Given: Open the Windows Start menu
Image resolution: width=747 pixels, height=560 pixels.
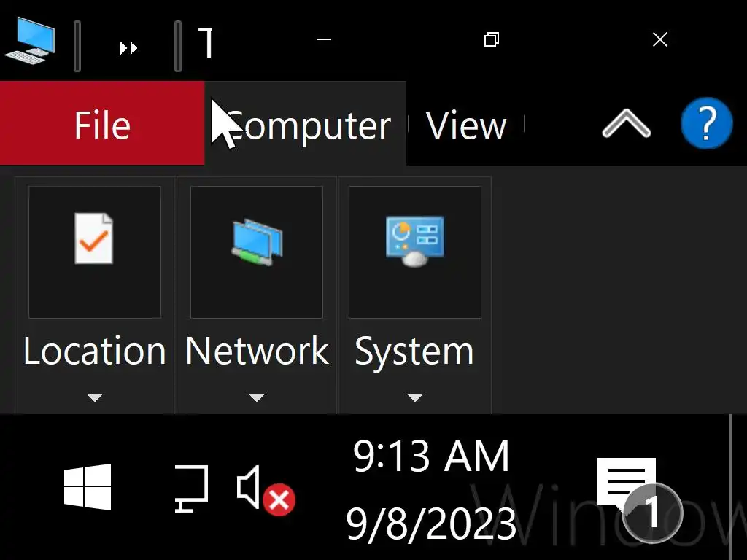Looking at the screenshot, I should [88, 486].
